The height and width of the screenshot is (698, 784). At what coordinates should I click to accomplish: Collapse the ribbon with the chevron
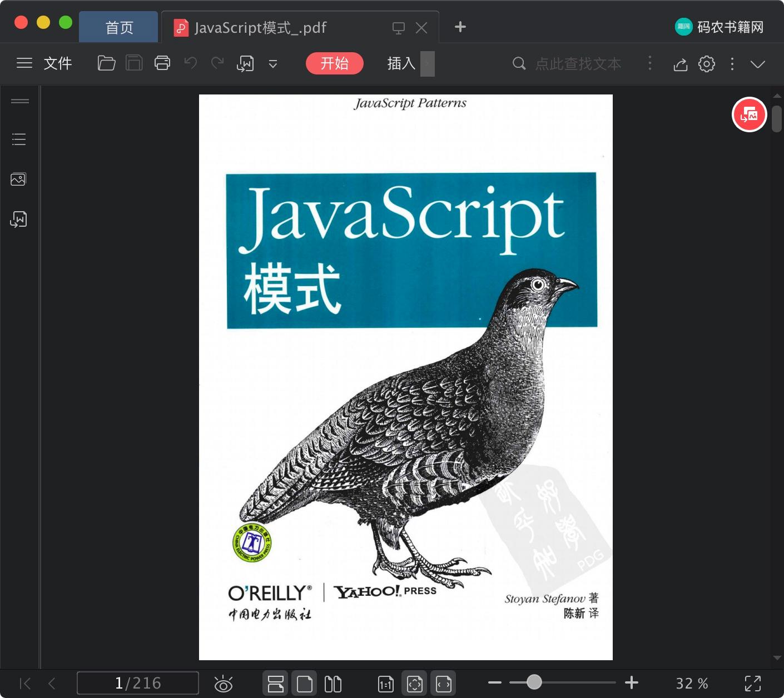click(758, 64)
